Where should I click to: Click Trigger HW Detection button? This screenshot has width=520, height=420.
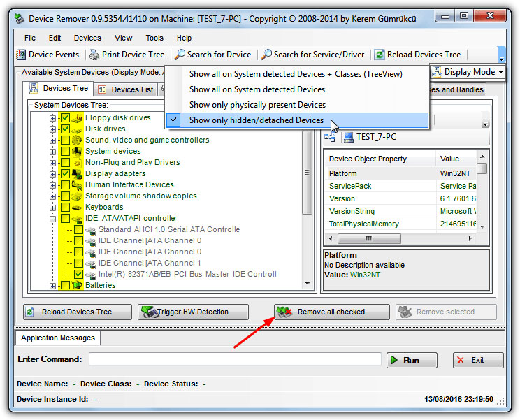[x=184, y=312]
